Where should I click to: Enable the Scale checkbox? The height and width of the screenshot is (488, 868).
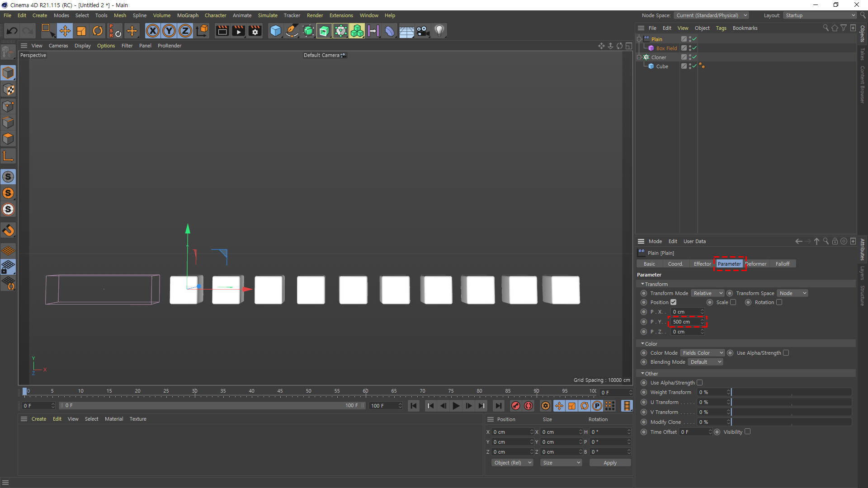click(733, 302)
